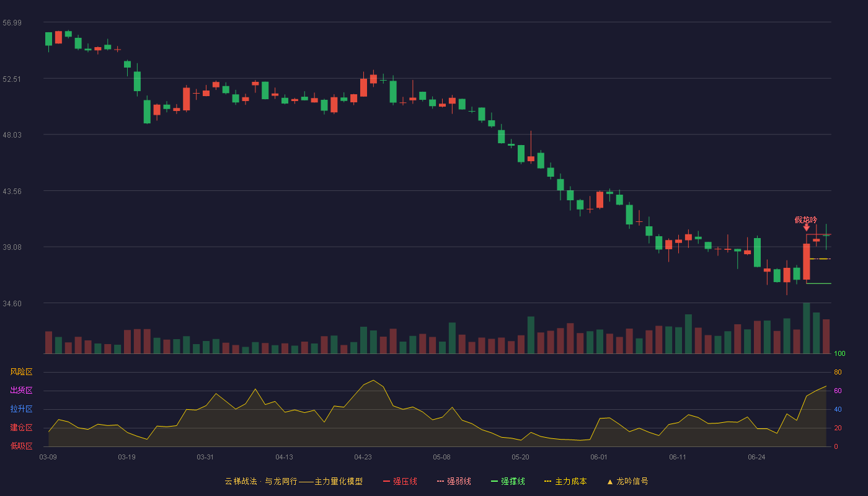
Task: Click the 03-31 date label
Action: click(x=205, y=457)
